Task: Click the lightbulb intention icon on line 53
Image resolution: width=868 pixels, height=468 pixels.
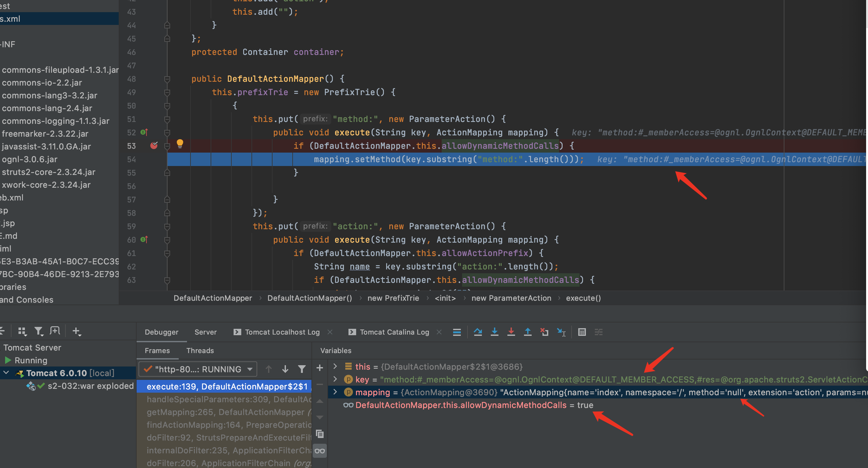Action: point(180,144)
